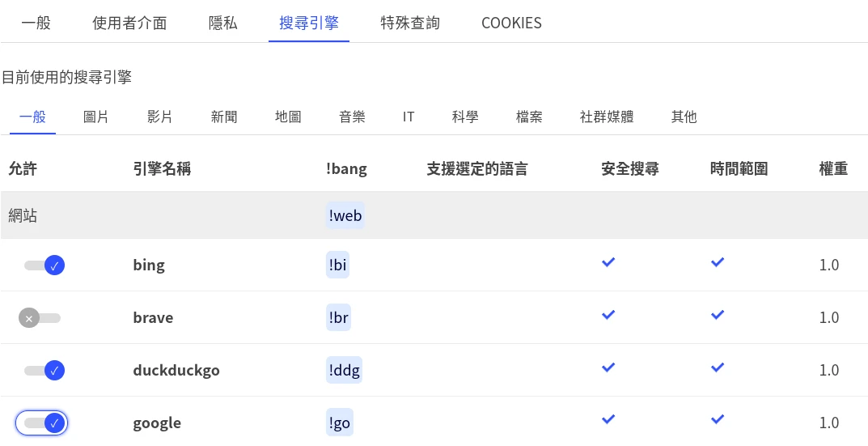The height and width of the screenshot is (446, 868).
Task: Click the bing safe search checkmark
Action: click(609, 262)
